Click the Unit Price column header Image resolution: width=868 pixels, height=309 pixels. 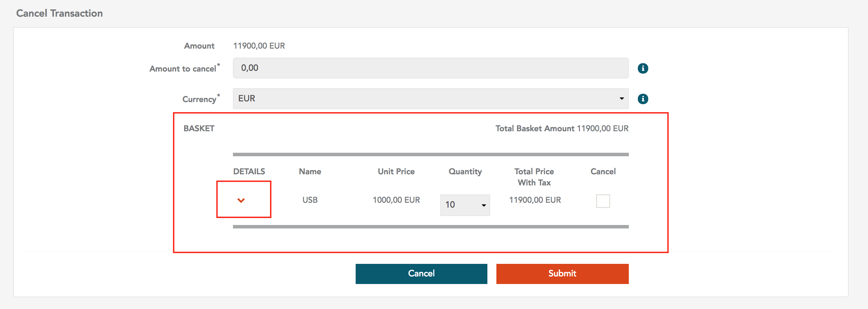(x=396, y=172)
